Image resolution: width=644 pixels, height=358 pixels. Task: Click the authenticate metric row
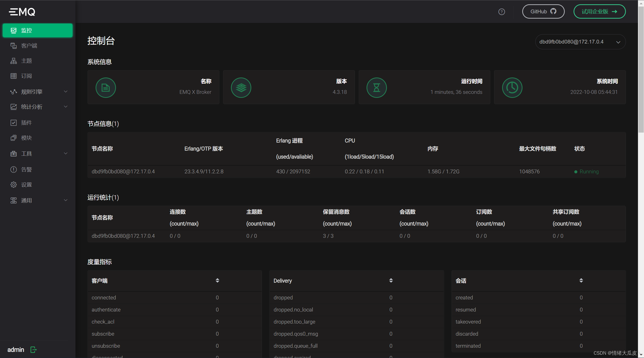(x=175, y=310)
